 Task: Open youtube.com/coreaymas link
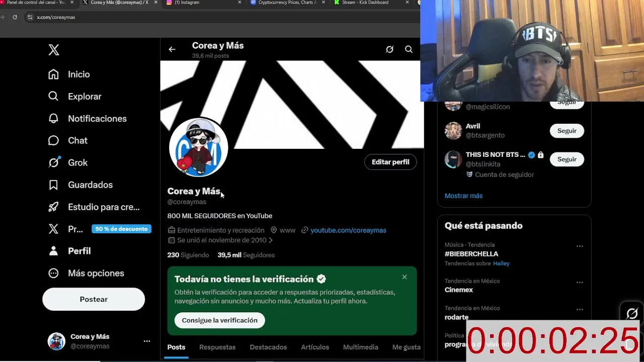pos(348,230)
